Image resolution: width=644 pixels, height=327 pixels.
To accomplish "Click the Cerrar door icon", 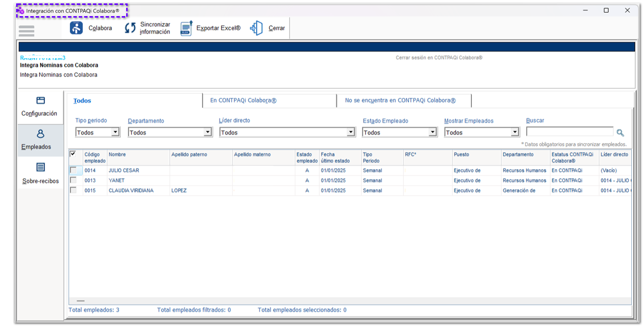I will pyautogui.click(x=257, y=28).
